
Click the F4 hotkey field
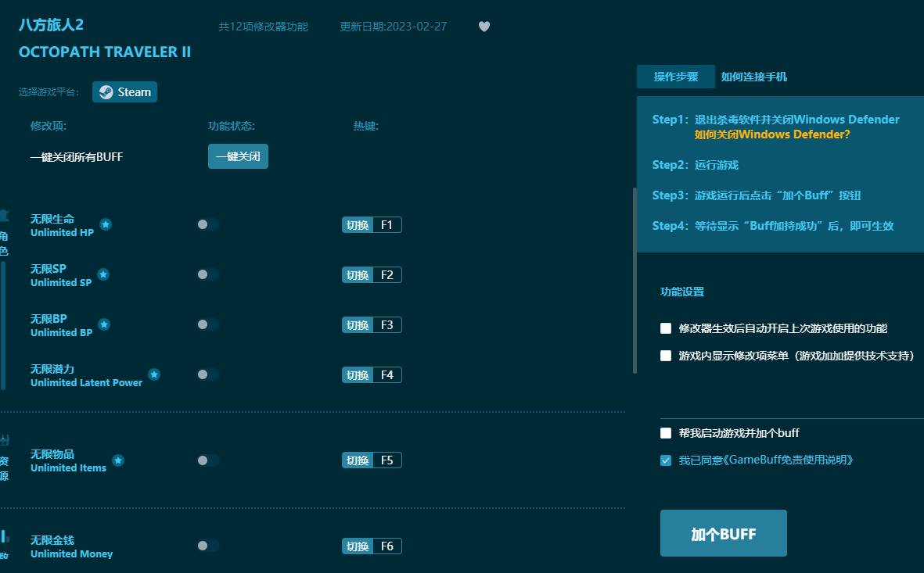click(x=387, y=375)
